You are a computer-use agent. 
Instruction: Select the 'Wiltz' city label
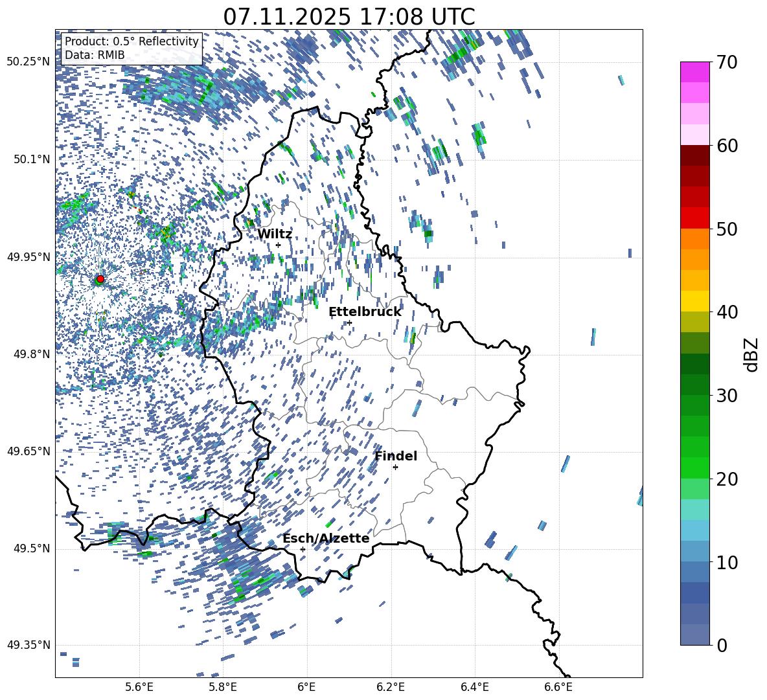[275, 234]
